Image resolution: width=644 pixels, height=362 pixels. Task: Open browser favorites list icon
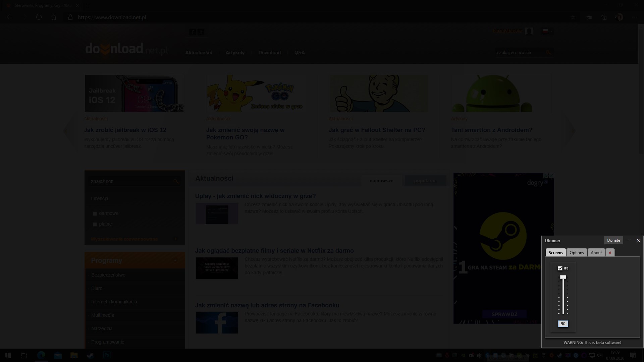[589, 17]
